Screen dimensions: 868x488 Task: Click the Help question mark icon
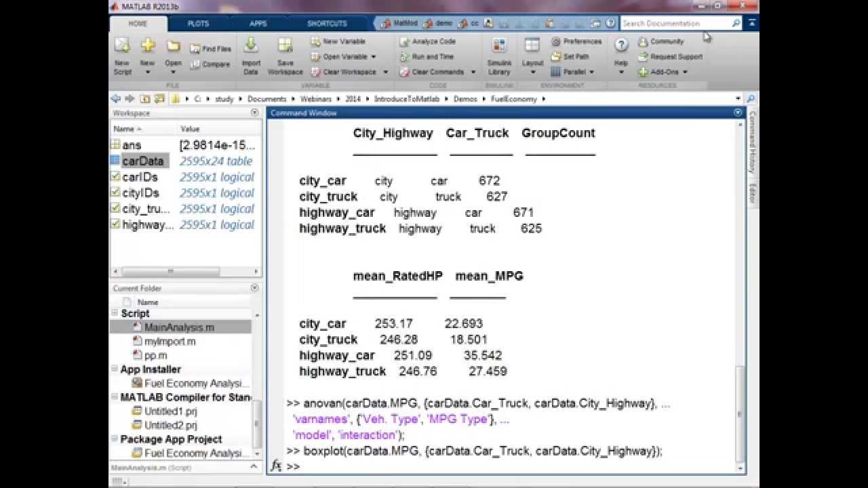coord(621,45)
